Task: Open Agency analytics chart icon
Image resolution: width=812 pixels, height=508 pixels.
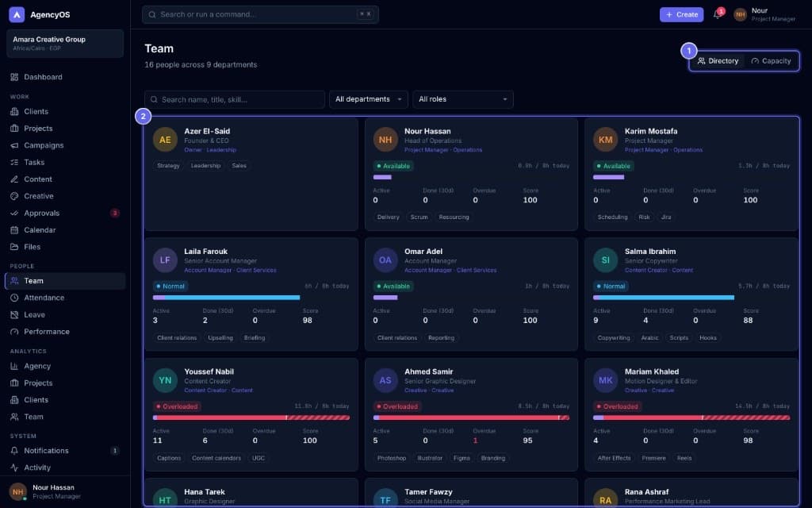Action: coord(14,366)
